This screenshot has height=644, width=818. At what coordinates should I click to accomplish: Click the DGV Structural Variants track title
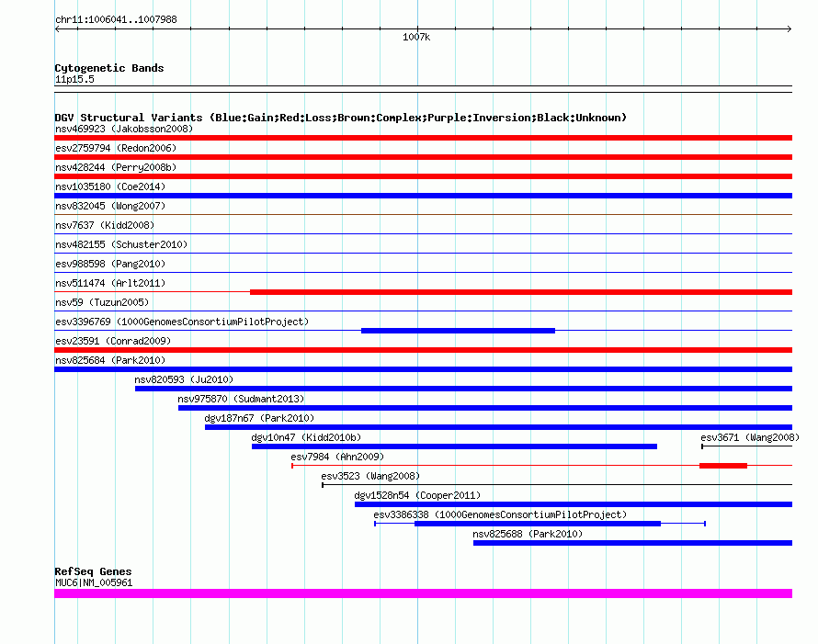pos(341,118)
